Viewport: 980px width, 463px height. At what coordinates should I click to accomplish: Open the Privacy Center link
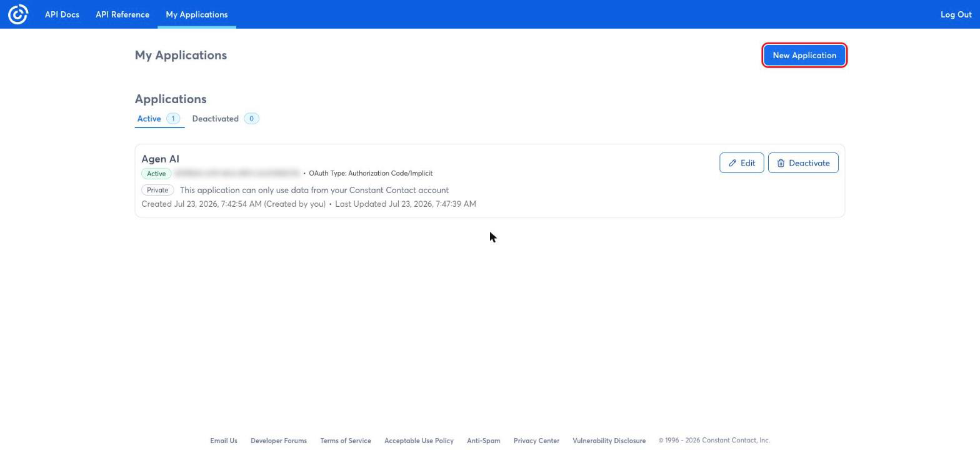coord(536,441)
